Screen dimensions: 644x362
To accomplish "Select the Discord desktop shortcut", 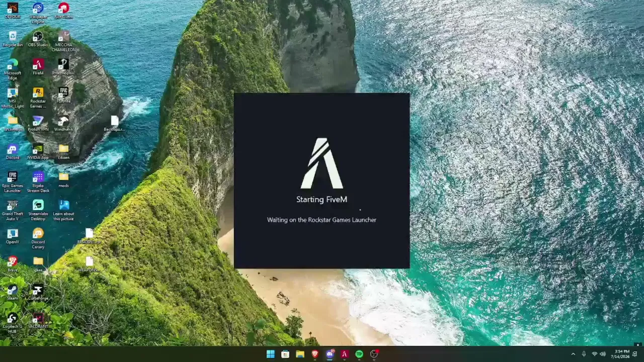I will click(13, 151).
